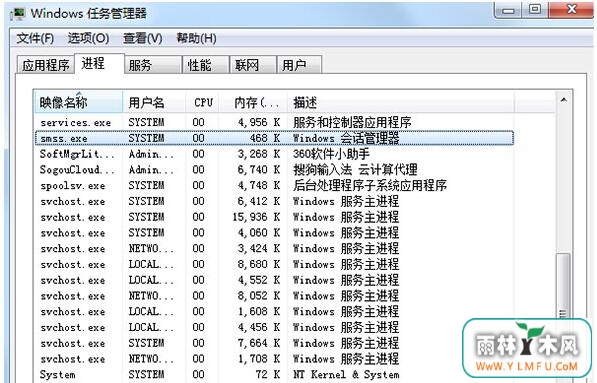
Task: Click description Windows 会话管理器
Action: point(346,138)
